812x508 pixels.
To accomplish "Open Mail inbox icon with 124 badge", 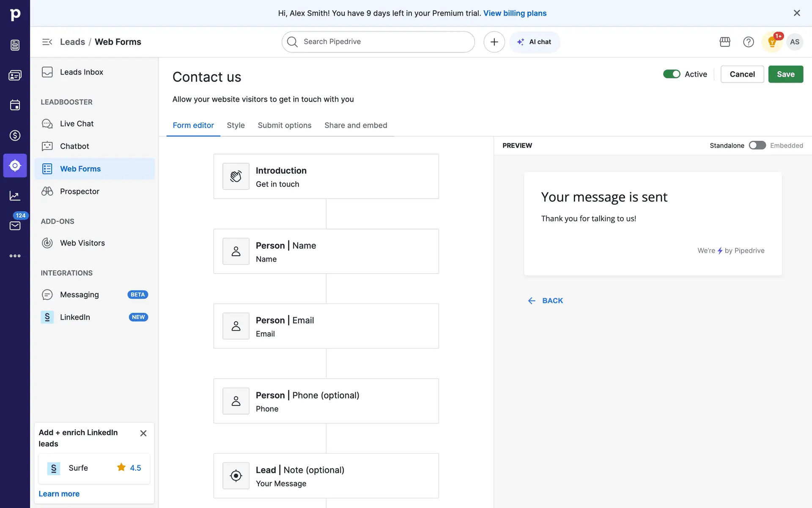I will [x=15, y=225].
